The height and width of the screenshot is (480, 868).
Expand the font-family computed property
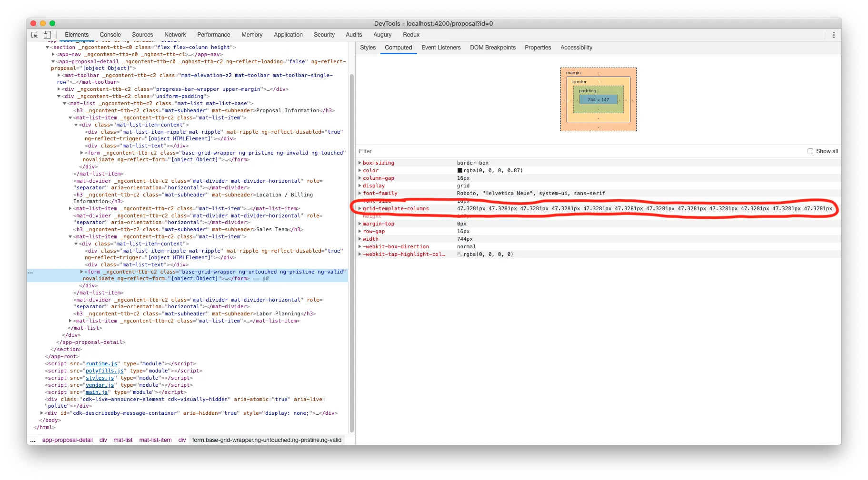[359, 193]
